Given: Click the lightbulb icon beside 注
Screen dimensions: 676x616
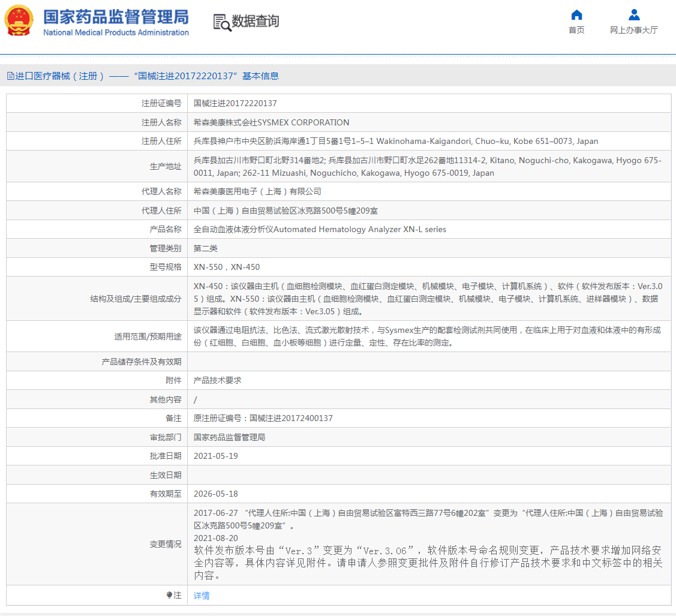Looking at the screenshot, I should (169, 596).
